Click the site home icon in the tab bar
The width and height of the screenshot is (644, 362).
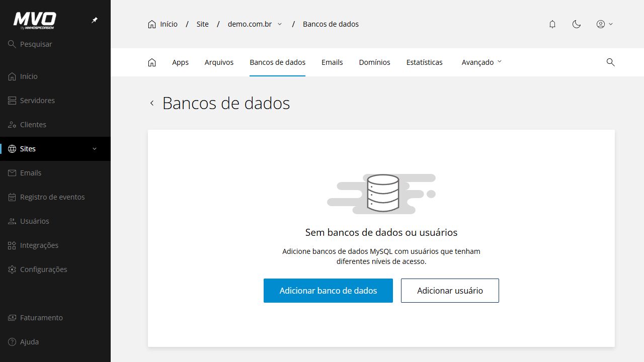(x=152, y=62)
